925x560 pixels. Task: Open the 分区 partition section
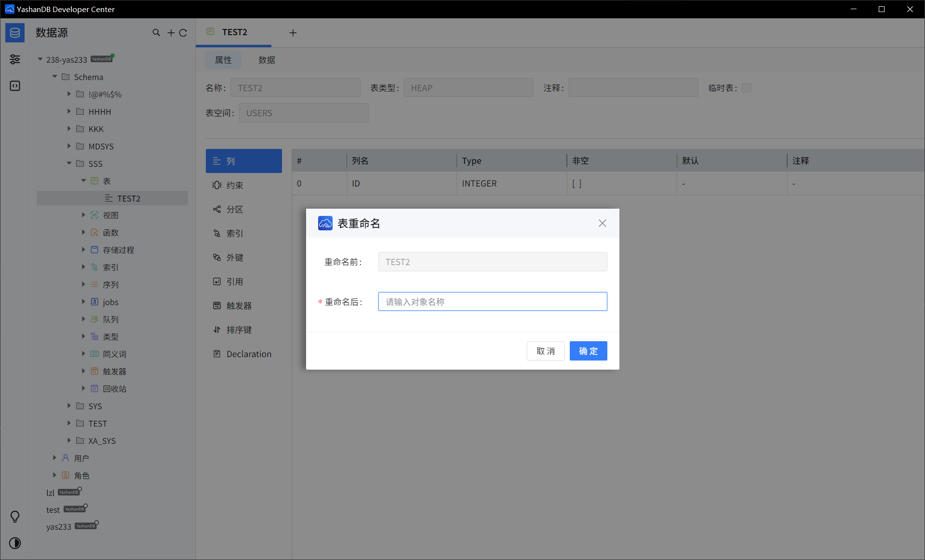[244, 209]
